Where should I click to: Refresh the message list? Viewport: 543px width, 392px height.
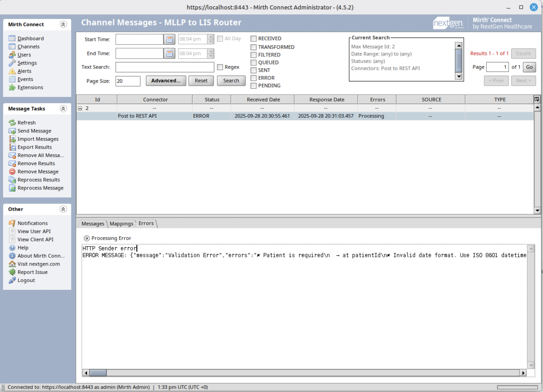(x=27, y=122)
